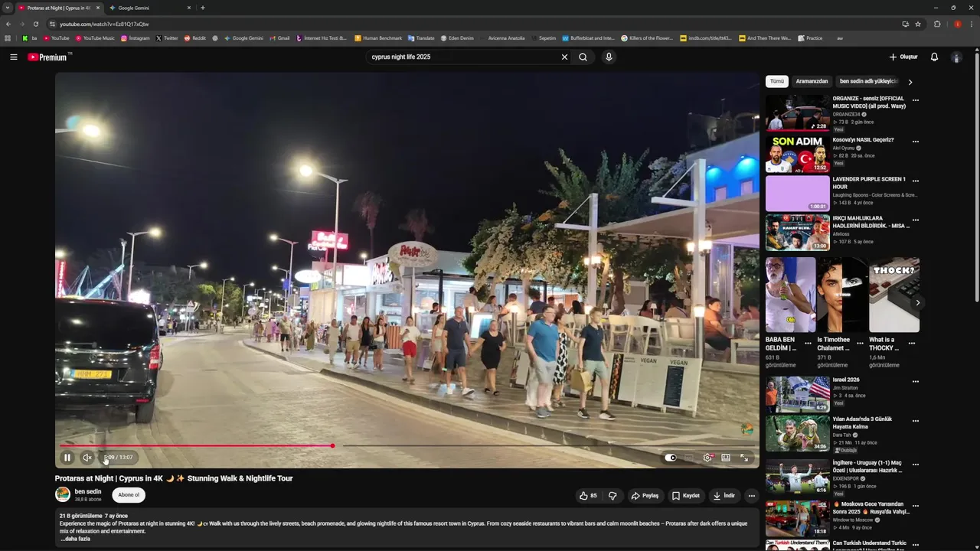The image size is (980, 551).
Task: Open the BABA BEN GELDİM short
Action: click(790, 295)
